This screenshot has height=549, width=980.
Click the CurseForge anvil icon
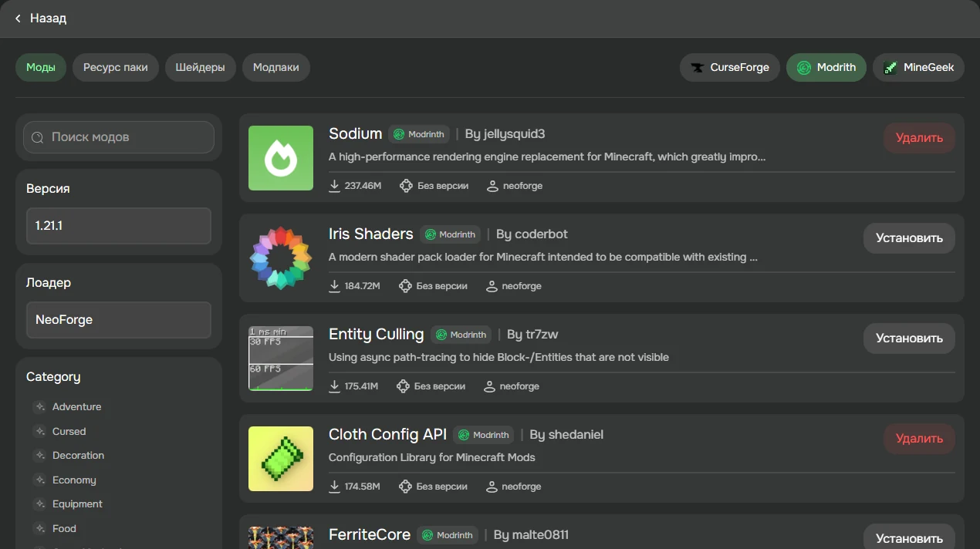pyautogui.click(x=698, y=68)
